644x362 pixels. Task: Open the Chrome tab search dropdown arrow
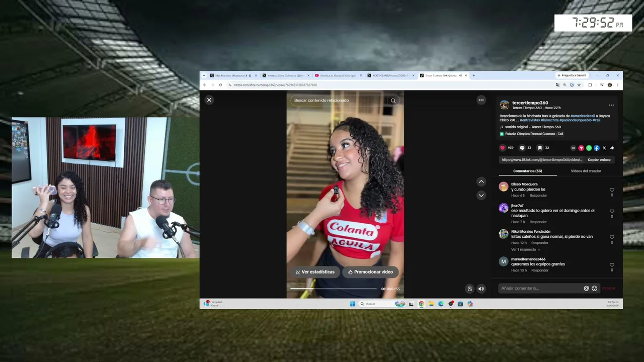coord(204,75)
